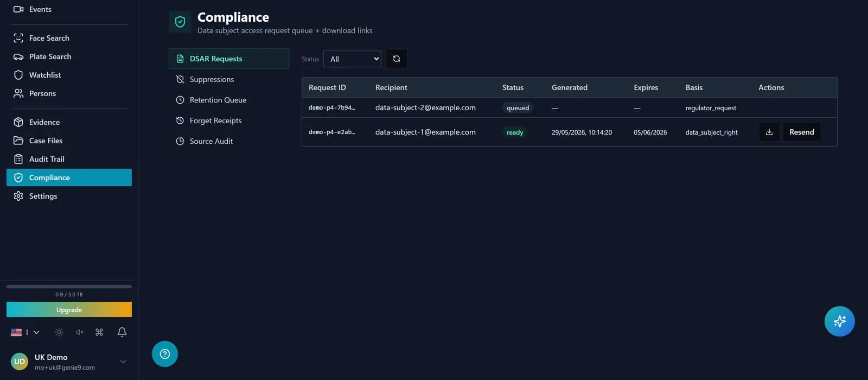Click the Persons people icon
The image size is (868, 380).
pyautogui.click(x=18, y=93)
